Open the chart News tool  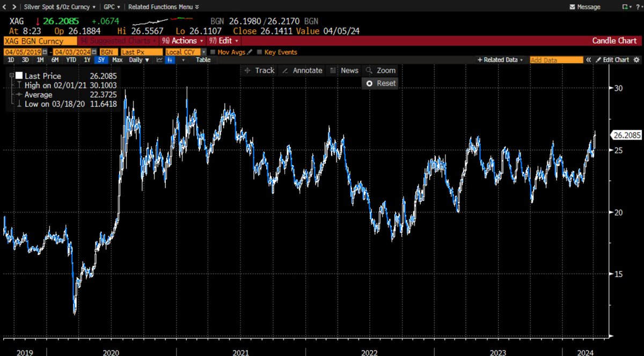click(x=344, y=70)
